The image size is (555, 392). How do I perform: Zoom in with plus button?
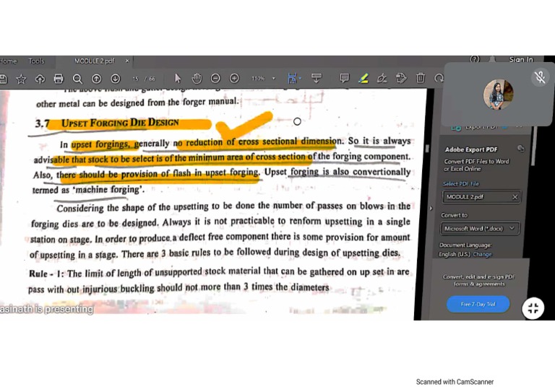(234, 78)
